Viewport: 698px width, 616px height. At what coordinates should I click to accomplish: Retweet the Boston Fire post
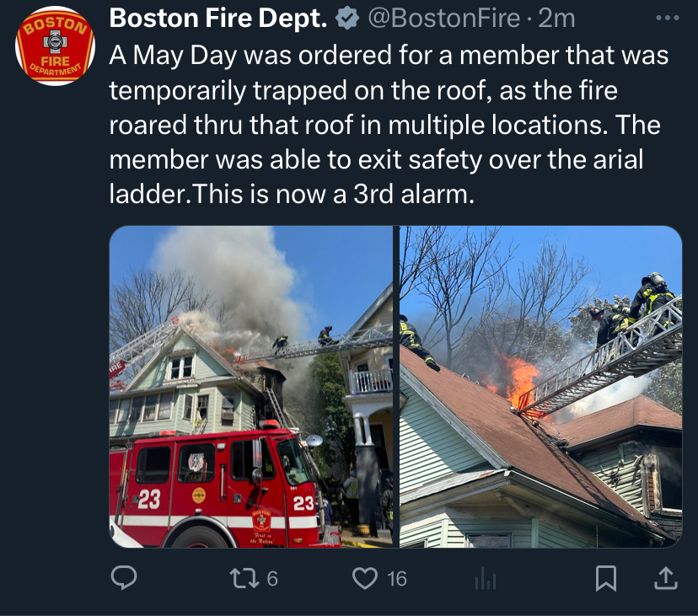[x=244, y=578]
